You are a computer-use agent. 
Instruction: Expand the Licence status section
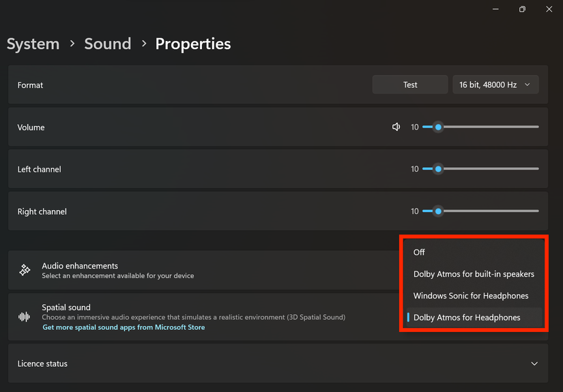point(534,363)
